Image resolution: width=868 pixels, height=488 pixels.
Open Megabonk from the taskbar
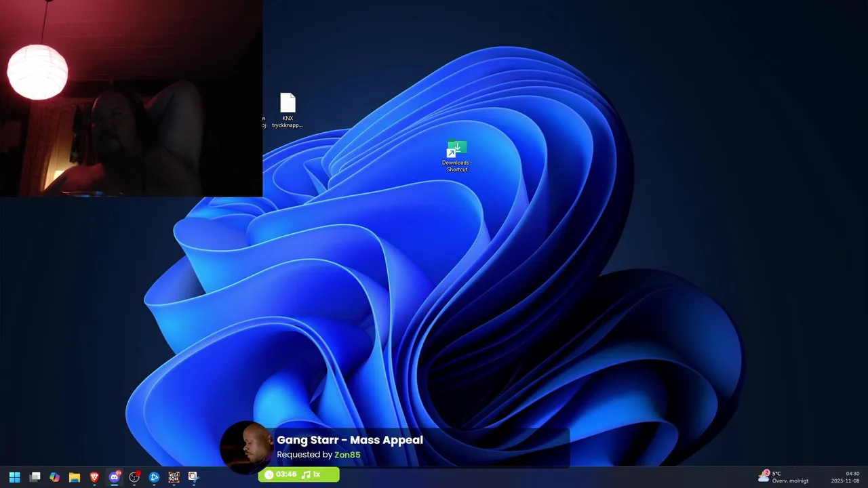click(x=174, y=477)
